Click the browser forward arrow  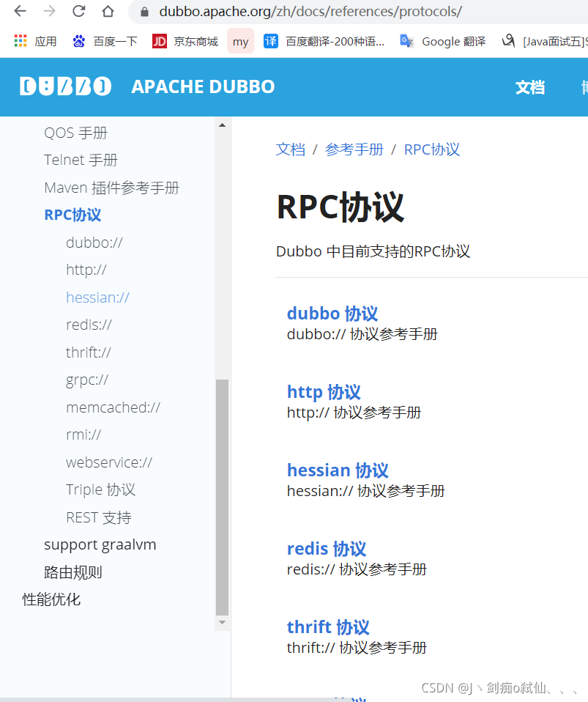(x=49, y=11)
